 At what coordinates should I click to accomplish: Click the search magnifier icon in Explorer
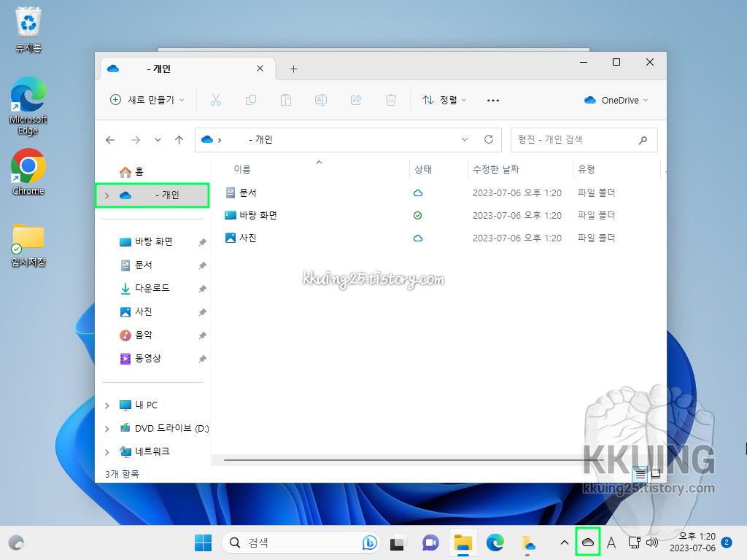pos(643,140)
